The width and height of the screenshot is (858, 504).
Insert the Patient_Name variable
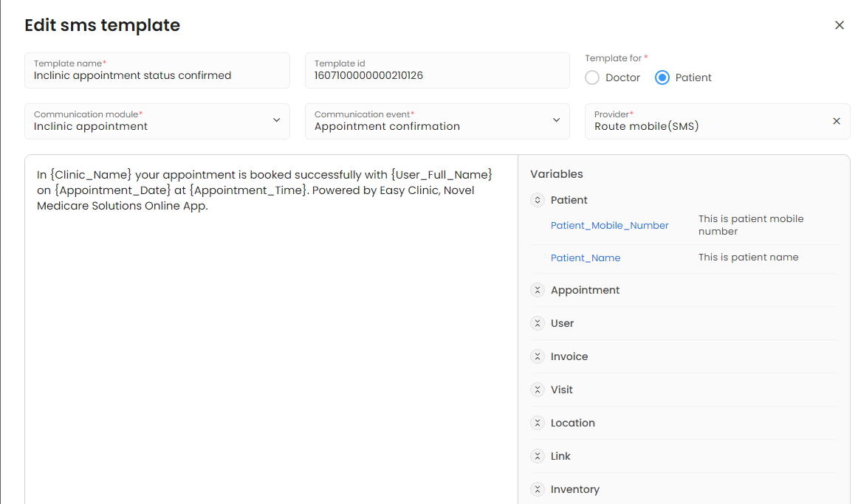tap(585, 258)
